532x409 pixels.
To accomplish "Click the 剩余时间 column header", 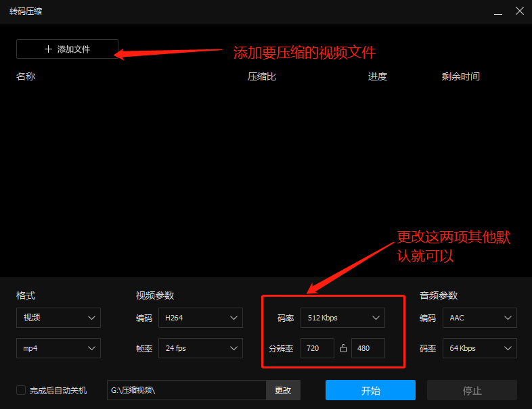I will [461, 76].
